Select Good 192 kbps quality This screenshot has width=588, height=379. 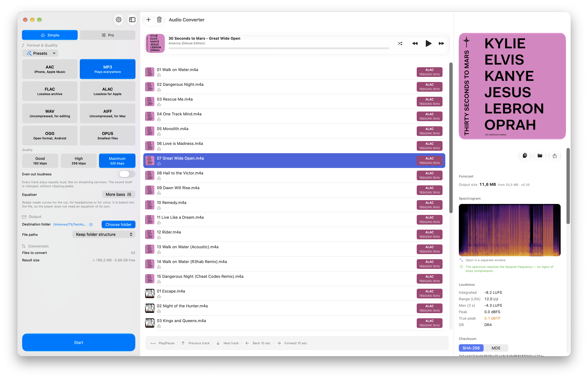(x=40, y=161)
